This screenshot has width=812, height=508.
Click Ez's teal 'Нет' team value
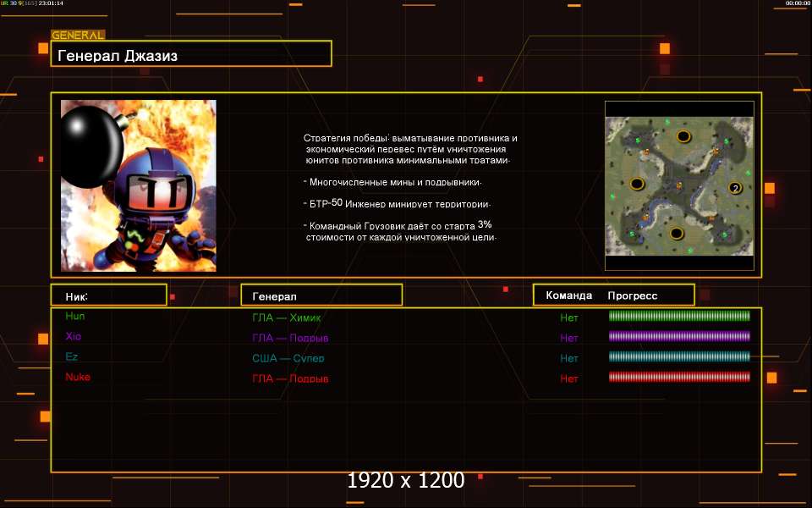click(x=568, y=358)
